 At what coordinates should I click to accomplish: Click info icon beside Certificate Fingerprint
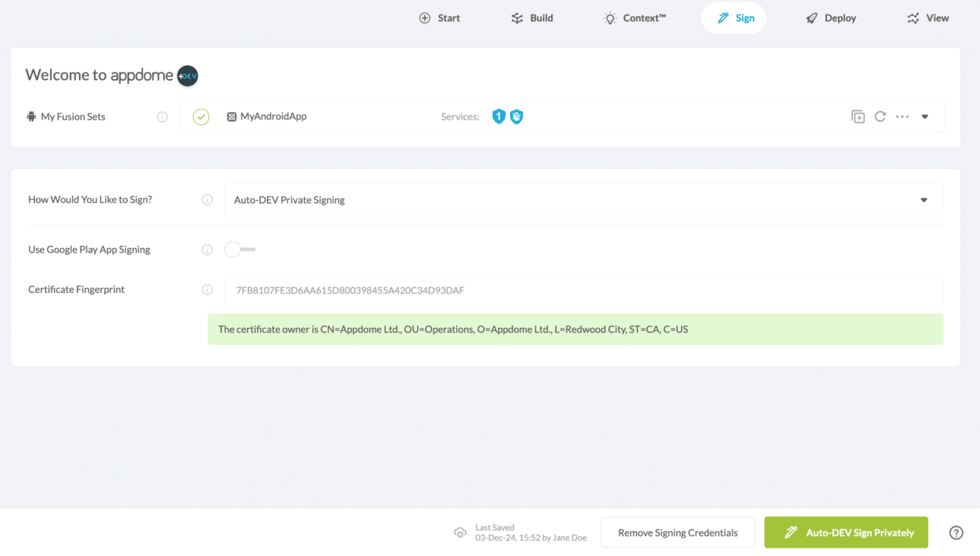(207, 290)
